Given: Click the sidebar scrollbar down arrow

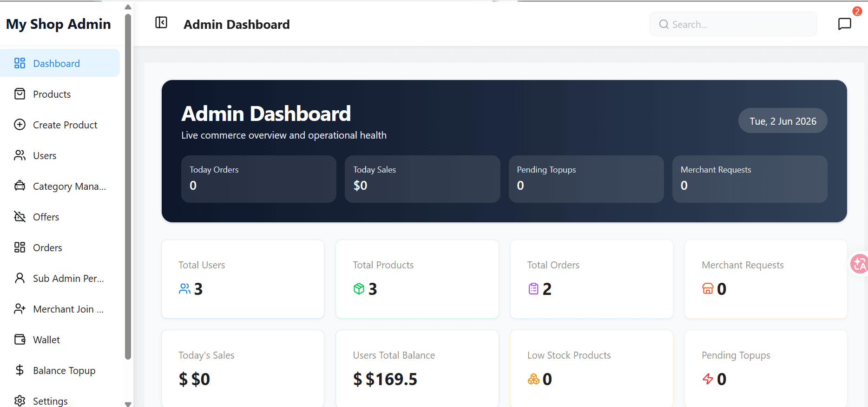Looking at the screenshot, I should (x=128, y=404).
